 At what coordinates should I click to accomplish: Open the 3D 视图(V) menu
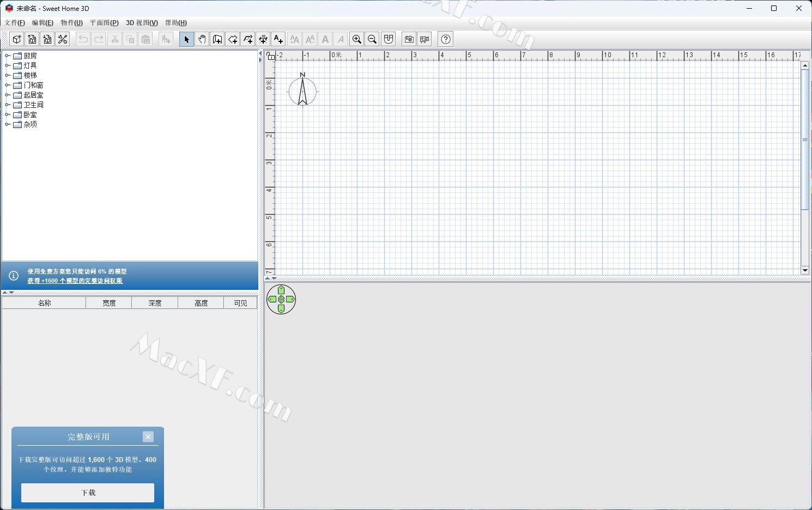pos(142,23)
